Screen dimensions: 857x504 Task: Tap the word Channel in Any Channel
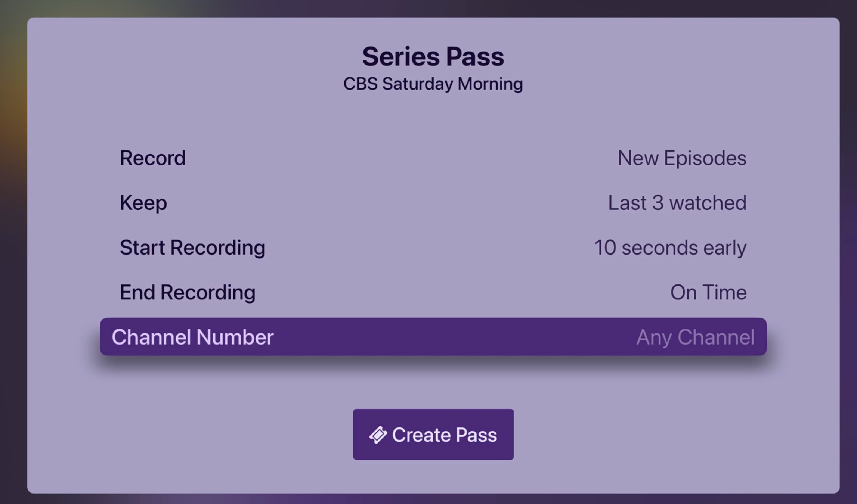[716, 337]
